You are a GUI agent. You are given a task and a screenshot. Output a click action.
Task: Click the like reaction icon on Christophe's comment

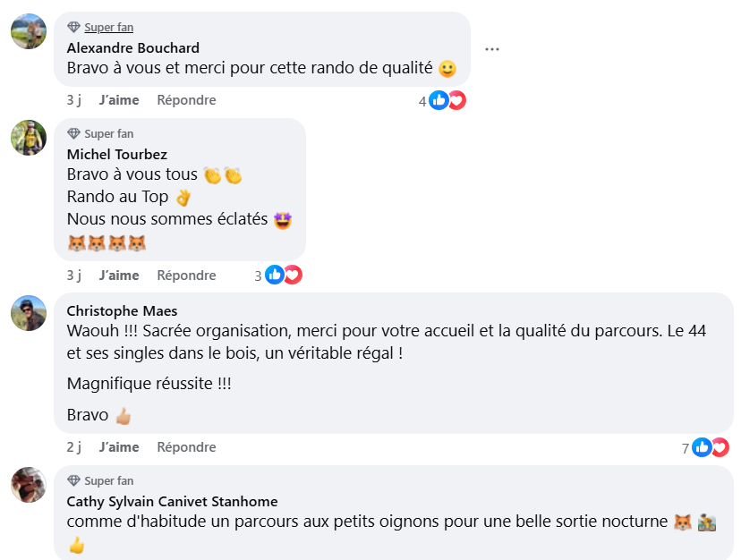click(702, 447)
